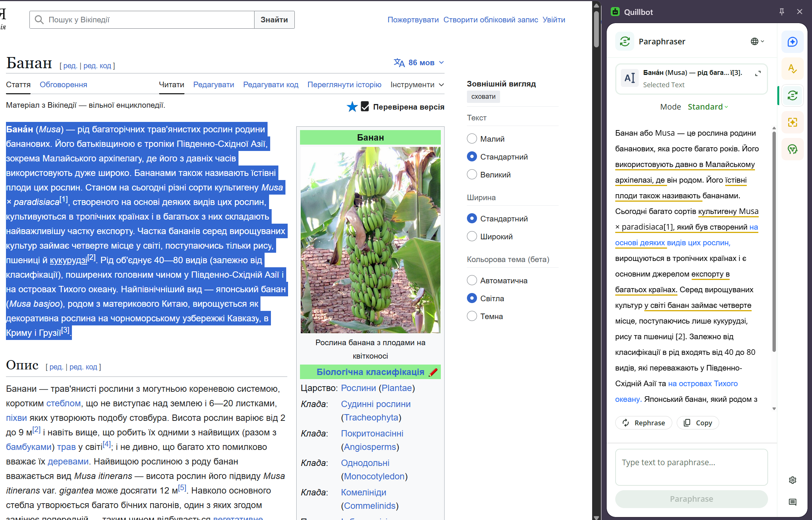Select Стандартний width option
Viewport: 812px width, 520px height.
click(472, 218)
